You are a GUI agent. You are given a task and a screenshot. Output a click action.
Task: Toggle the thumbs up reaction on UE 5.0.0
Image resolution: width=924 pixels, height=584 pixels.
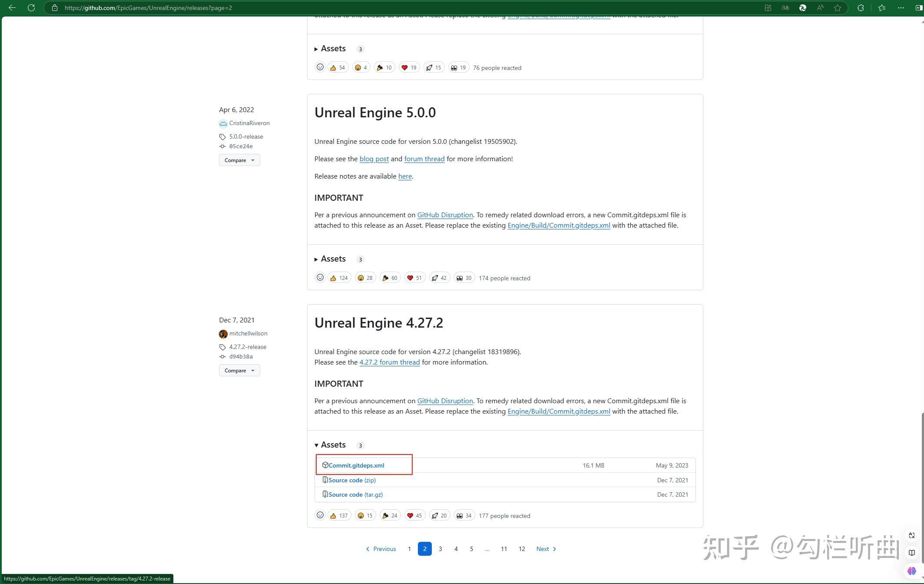338,277
